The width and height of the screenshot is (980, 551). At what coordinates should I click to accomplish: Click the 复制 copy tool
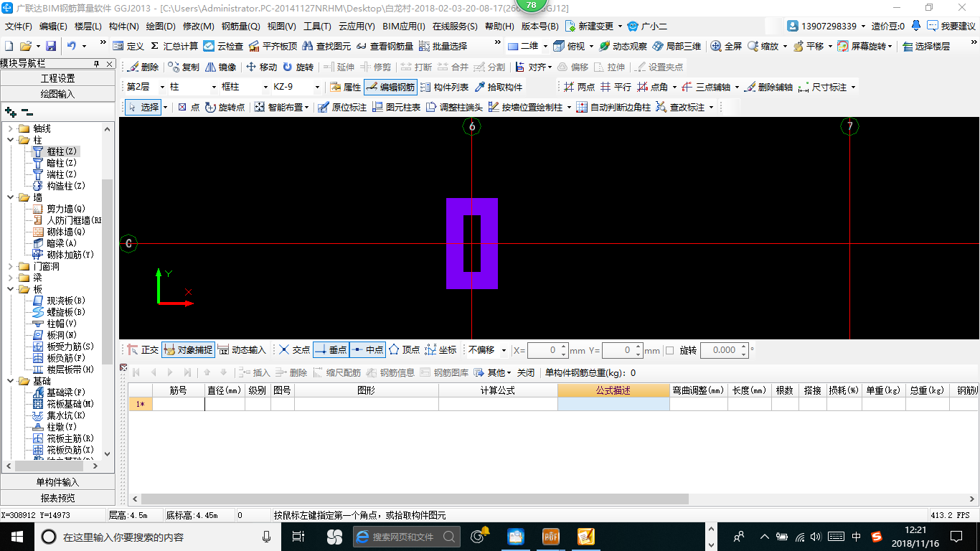click(183, 67)
